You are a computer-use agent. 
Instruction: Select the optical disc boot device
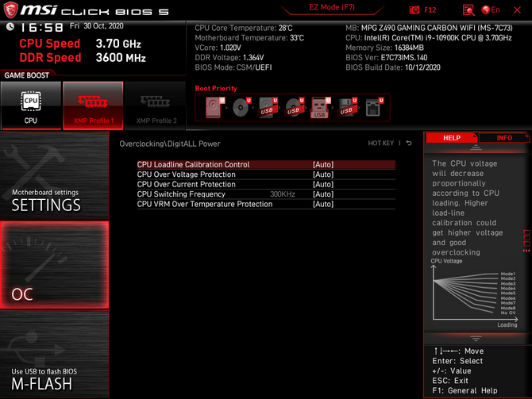(241, 107)
